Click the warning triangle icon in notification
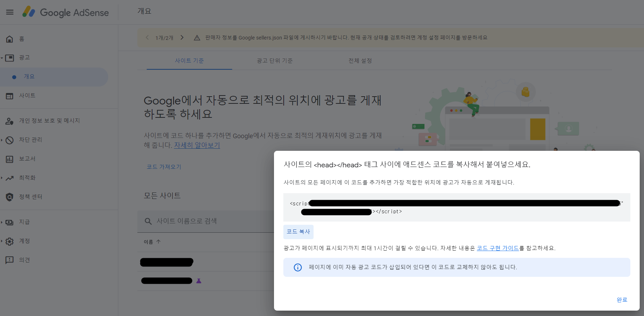Screen dimensions: 644x316 pyautogui.click(x=197, y=38)
